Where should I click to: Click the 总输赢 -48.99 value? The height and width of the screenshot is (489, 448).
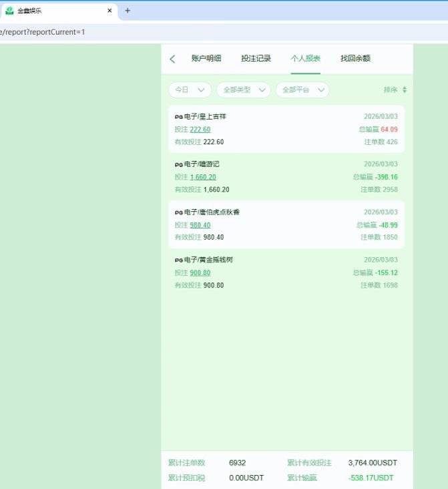click(388, 225)
